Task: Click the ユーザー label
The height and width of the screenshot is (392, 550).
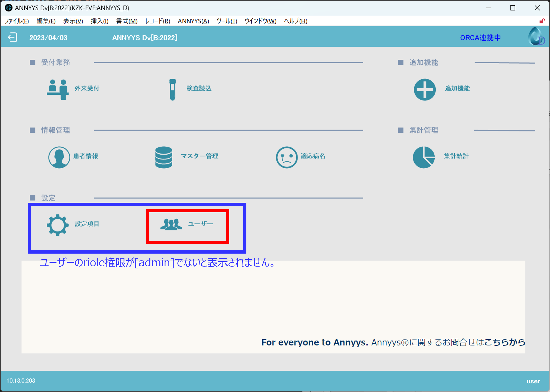Action: (x=200, y=224)
